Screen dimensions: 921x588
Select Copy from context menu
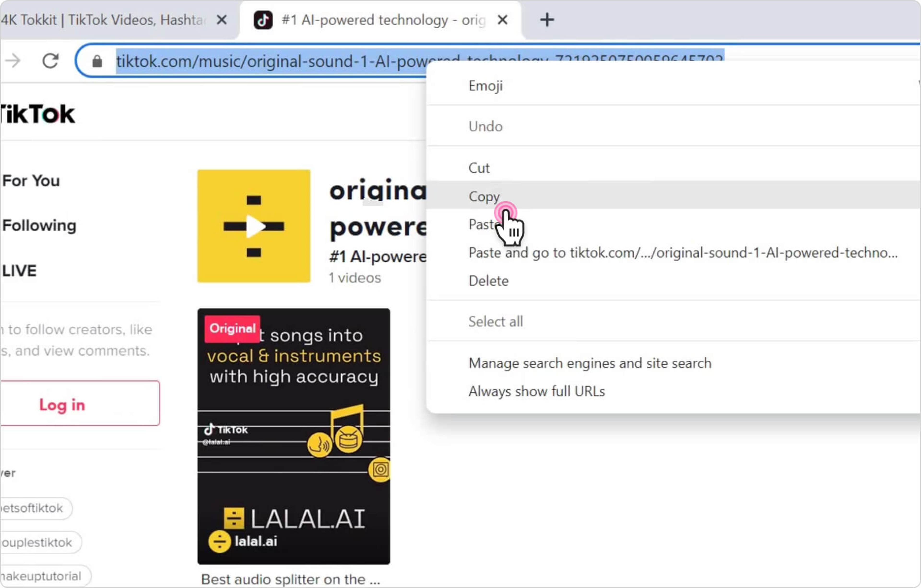point(484,196)
